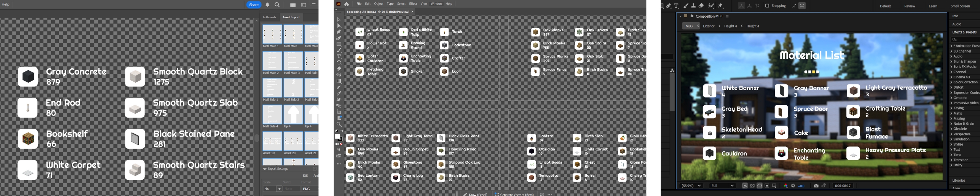Select the Roto Brush tool
The height and width of the screenshot is (196, 980).
[710, 6]
